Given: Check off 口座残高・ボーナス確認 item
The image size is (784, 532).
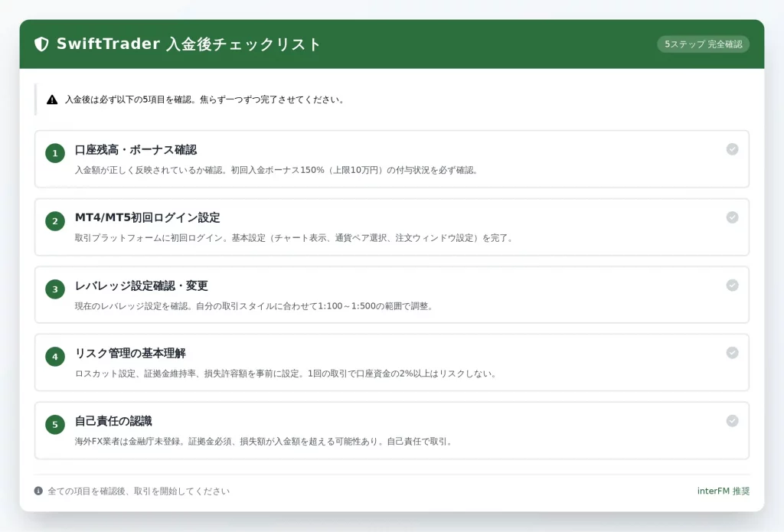Looking at the screenshot, I should coord(732,149).
